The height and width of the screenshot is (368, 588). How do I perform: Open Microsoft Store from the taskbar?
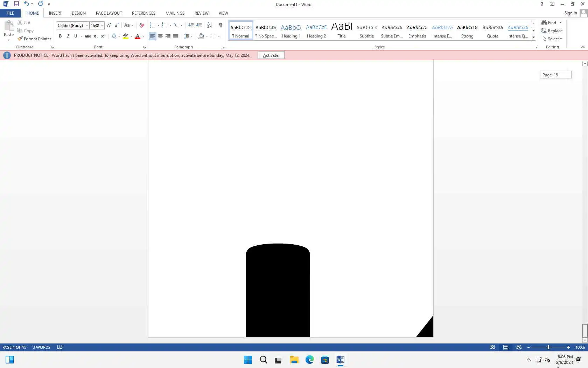click(x=325, y=360)
